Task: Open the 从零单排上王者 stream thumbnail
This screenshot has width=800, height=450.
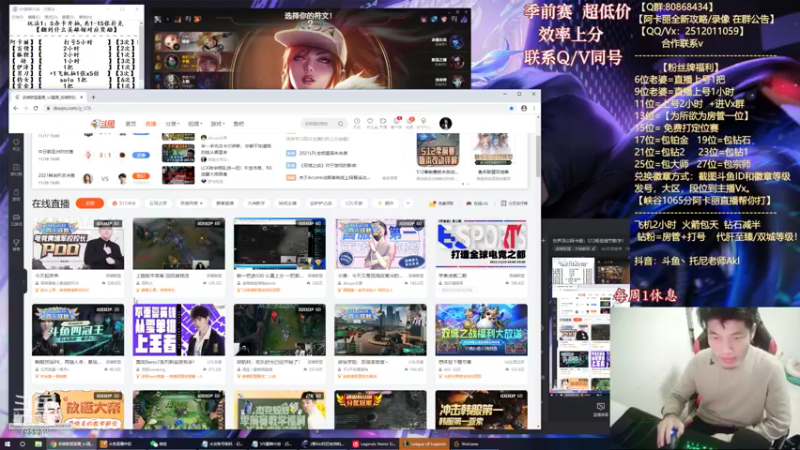Action: pos(179,330)
